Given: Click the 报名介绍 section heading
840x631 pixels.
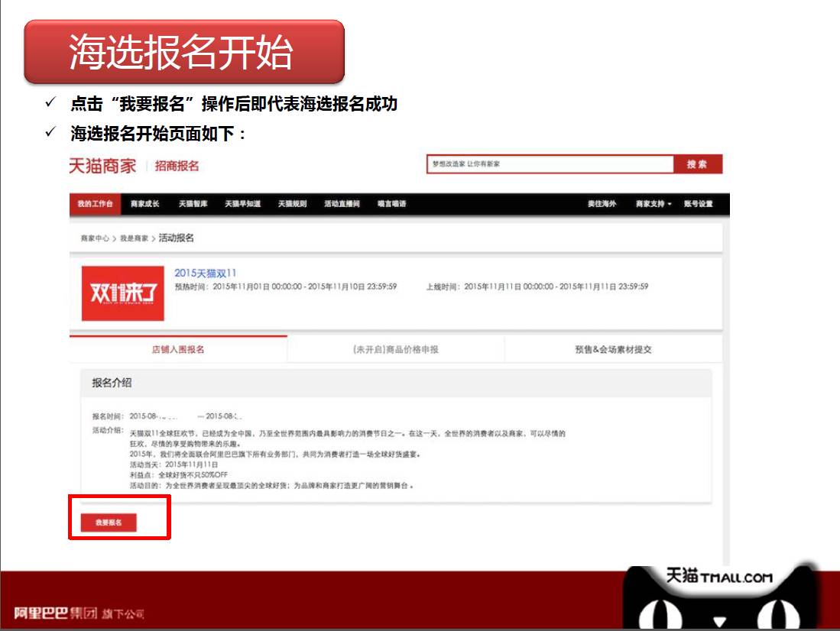Looking at the screenshot, I should coord(112,383).
